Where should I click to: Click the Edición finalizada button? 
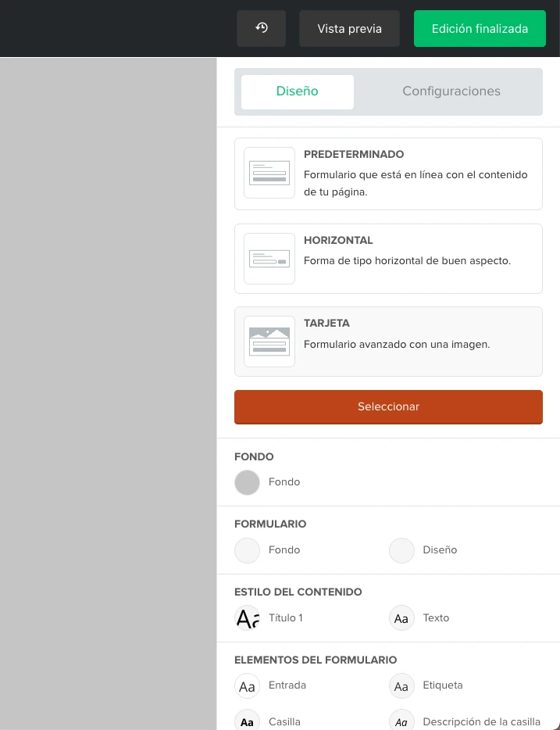pyautogui.click(x=480, y=29)
